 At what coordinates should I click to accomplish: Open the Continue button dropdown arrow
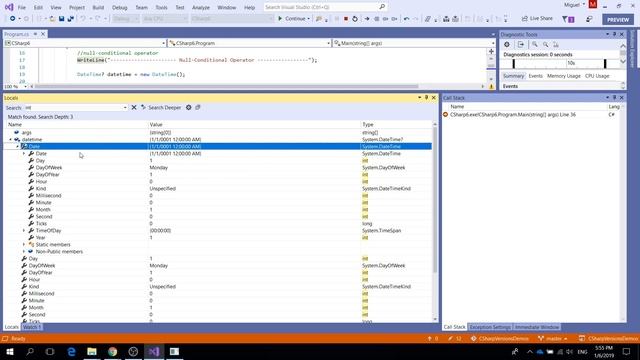pos(309,19)
